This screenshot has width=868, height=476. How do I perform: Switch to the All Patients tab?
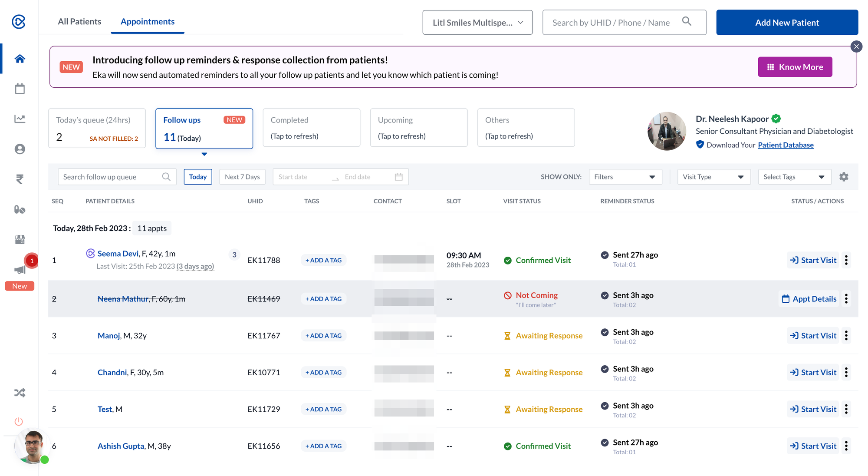(79, 22)
